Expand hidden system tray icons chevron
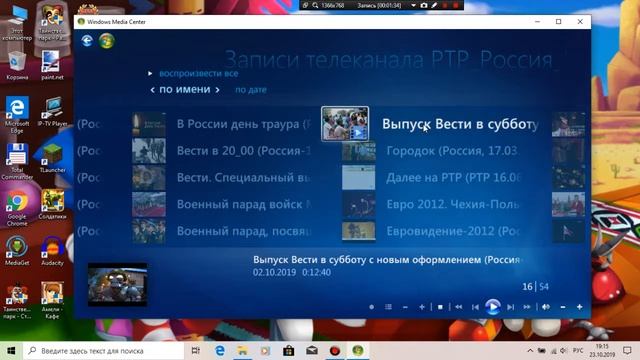This screenshot has width=640, height=360. (x=530, y=351)
